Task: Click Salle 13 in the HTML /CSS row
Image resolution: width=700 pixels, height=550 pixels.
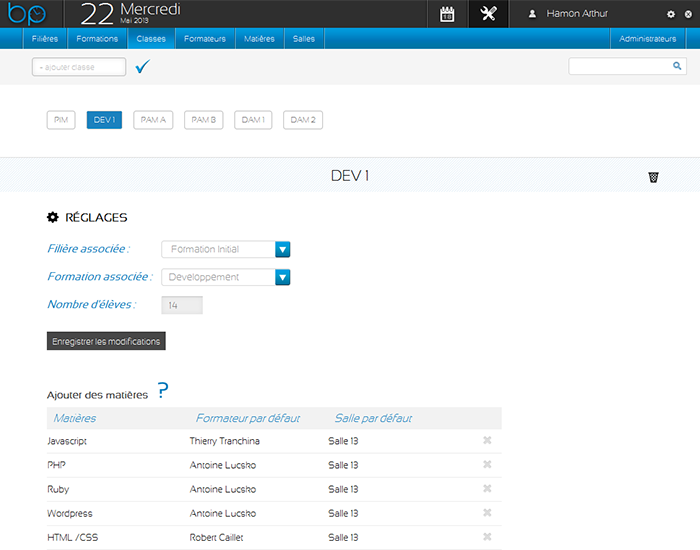Action: click(x=343, y=538)
